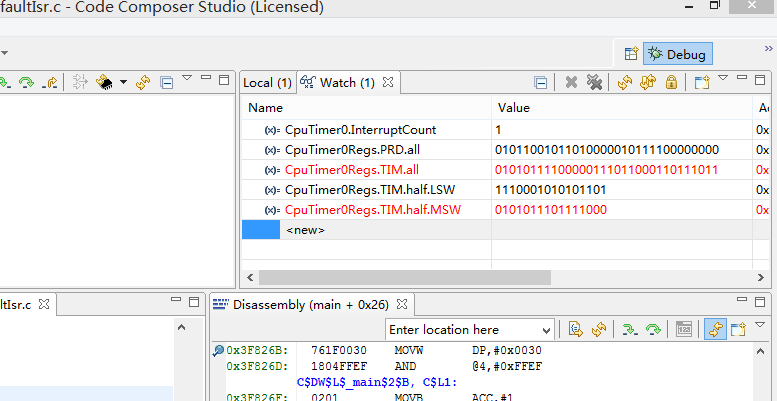Maximize the source editor panel
Image resolution: width=777 pixels, height=401 pixels.
click(194, 301)
